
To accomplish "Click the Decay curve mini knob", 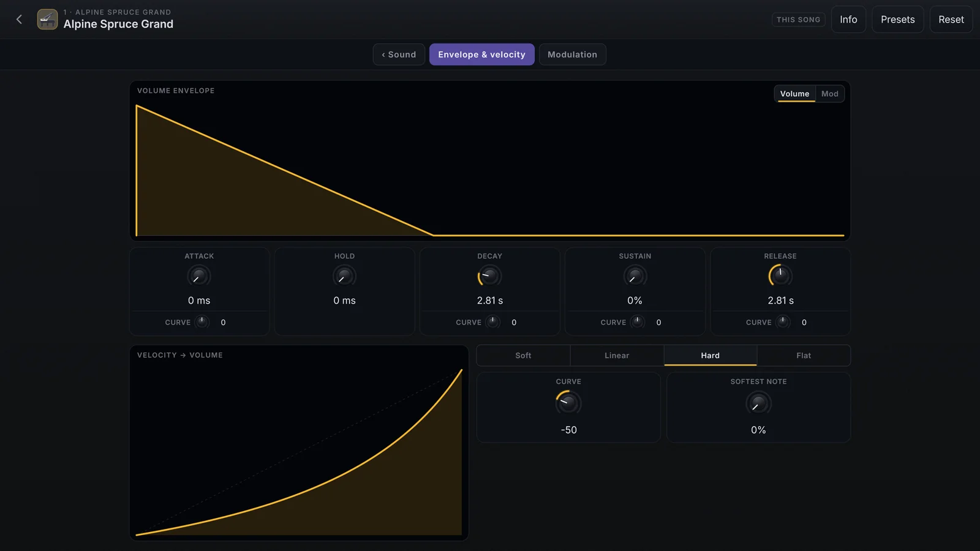I will tap(493, 322).
